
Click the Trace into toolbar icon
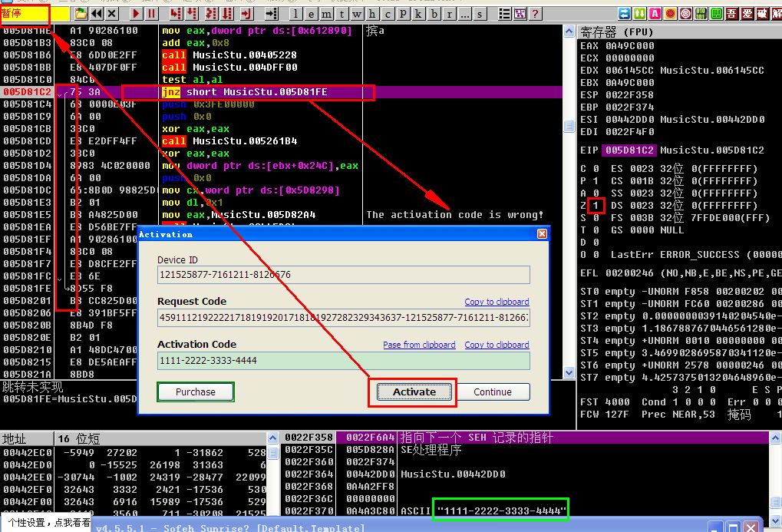pos(212,14)
